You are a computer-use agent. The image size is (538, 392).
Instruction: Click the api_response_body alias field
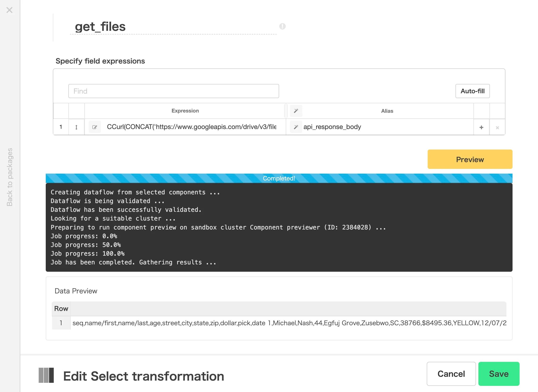[388, 127]
